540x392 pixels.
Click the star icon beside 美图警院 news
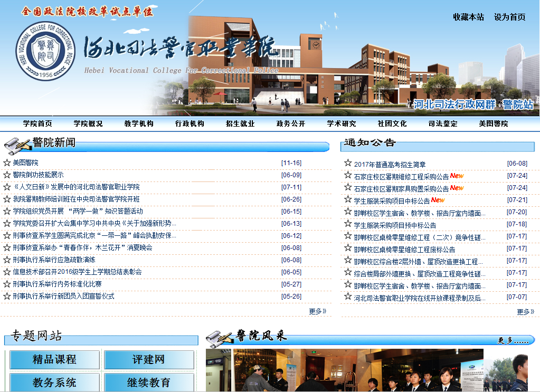pos(7,163)
